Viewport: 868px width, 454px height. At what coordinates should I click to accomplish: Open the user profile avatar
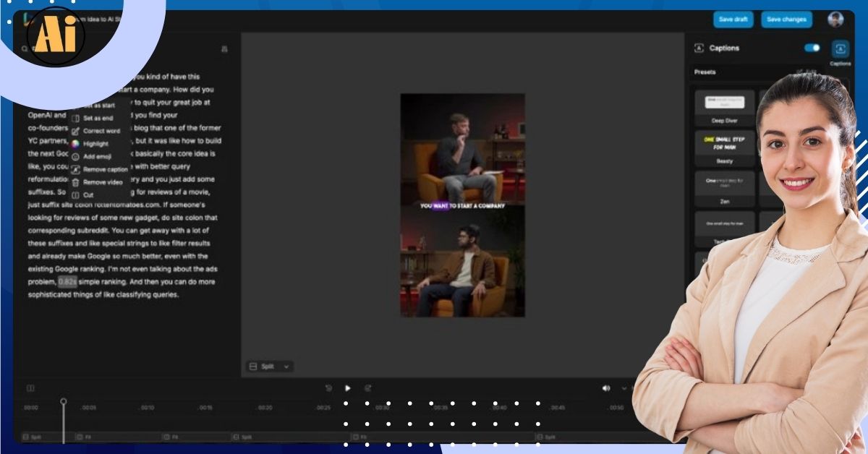835,20
